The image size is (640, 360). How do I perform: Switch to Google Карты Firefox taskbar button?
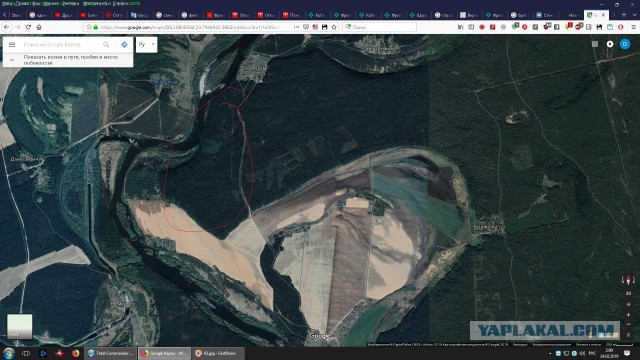coord(164,353)
